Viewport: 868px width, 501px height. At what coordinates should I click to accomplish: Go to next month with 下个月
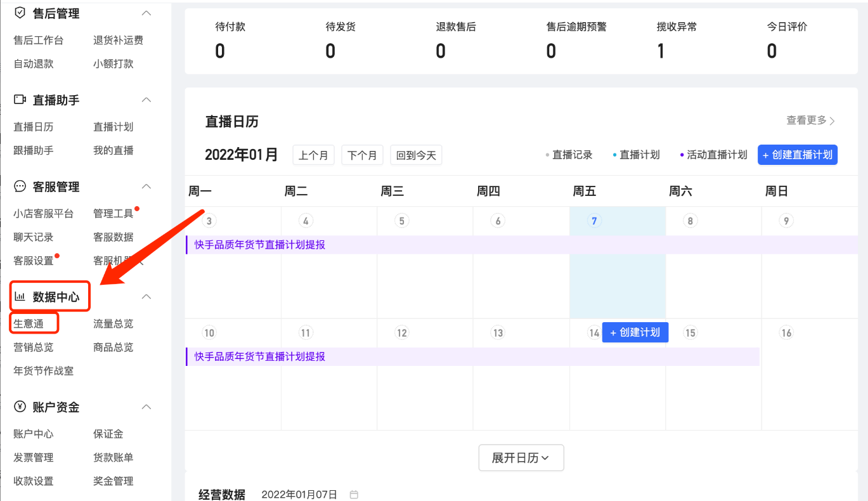coord(362,155)
